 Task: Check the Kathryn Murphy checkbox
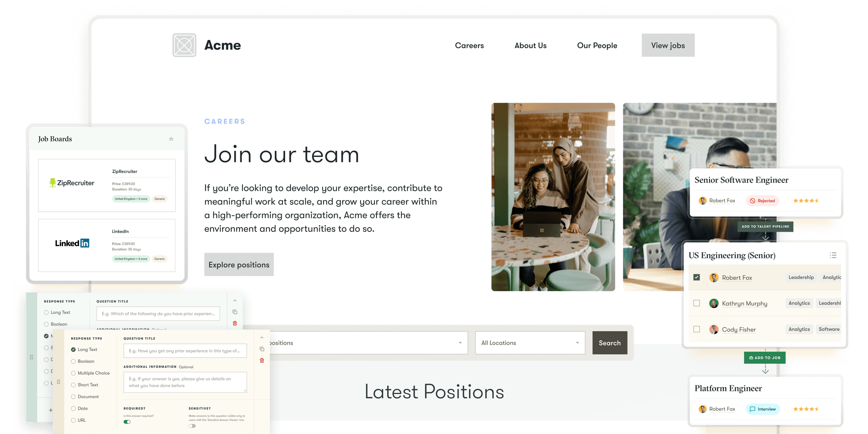[697, 303]
